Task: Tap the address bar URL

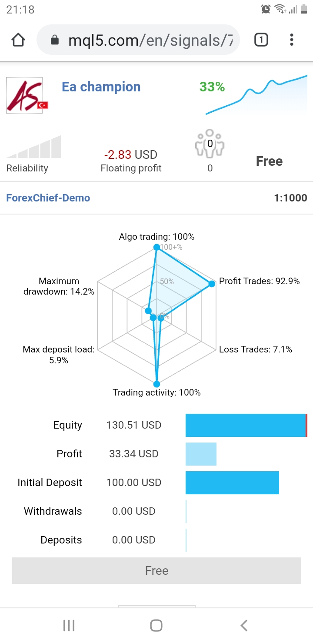Action: (150, 40)
